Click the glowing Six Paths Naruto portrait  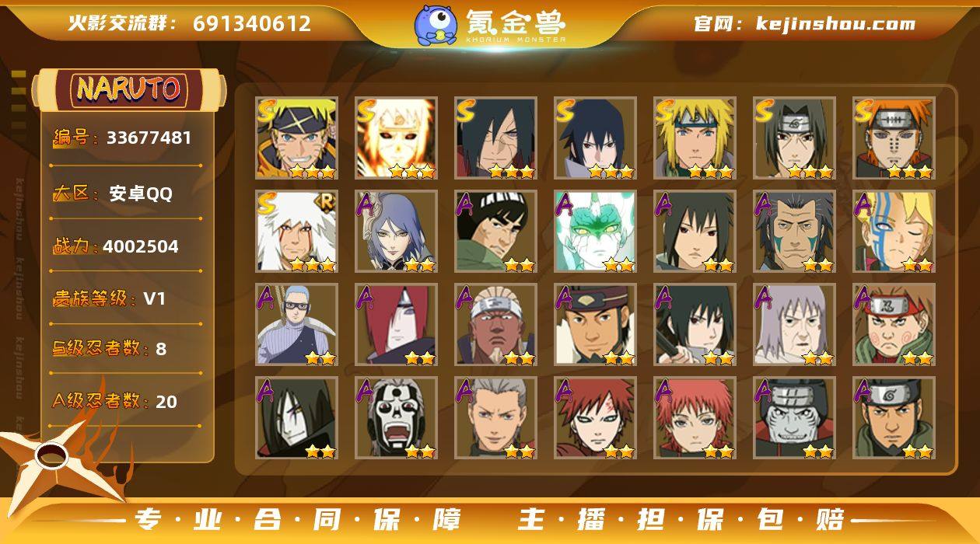point(397,138)
